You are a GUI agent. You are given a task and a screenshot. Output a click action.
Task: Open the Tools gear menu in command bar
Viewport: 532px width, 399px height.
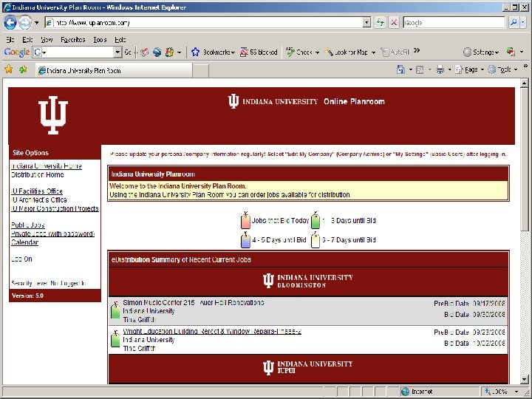tap(502, 69)
